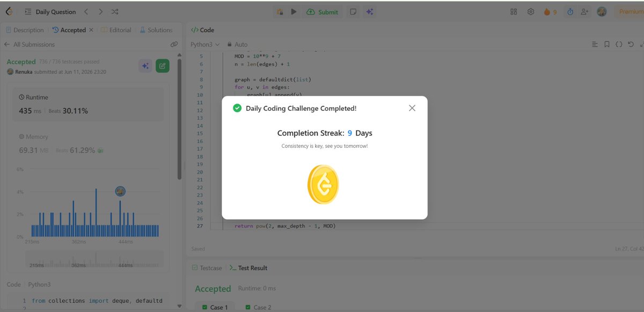Image resolution: width=644 pixels, height=312 pixels.
Task: Open the LeetCode logo home link
Action: coord(9,11)
